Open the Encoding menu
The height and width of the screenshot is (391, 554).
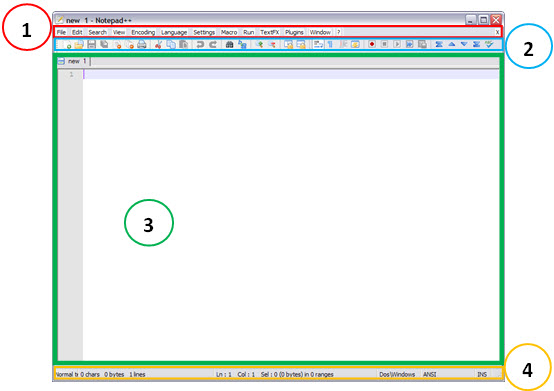pos(143,32)
